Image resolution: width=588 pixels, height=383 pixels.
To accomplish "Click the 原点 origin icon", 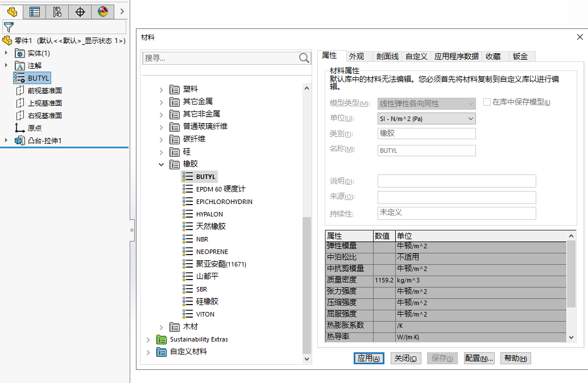I will [x=19, y=128].
